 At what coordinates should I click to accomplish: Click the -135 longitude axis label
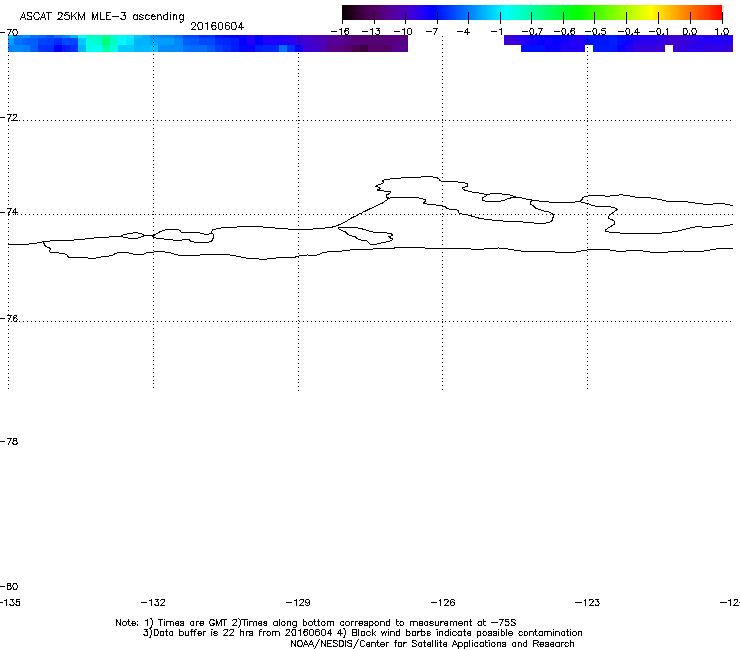10,603
